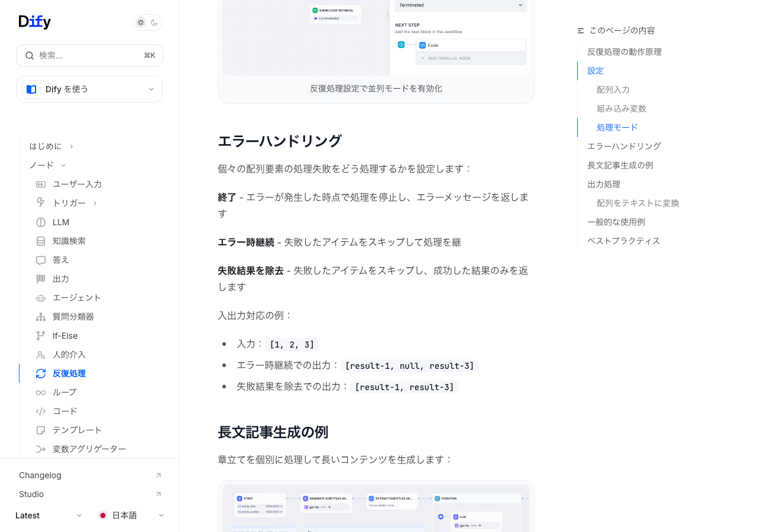The height and width of the screenshot is (532, 757).
Task: Click the 検索 search field
Action: [x=89, y=56]
